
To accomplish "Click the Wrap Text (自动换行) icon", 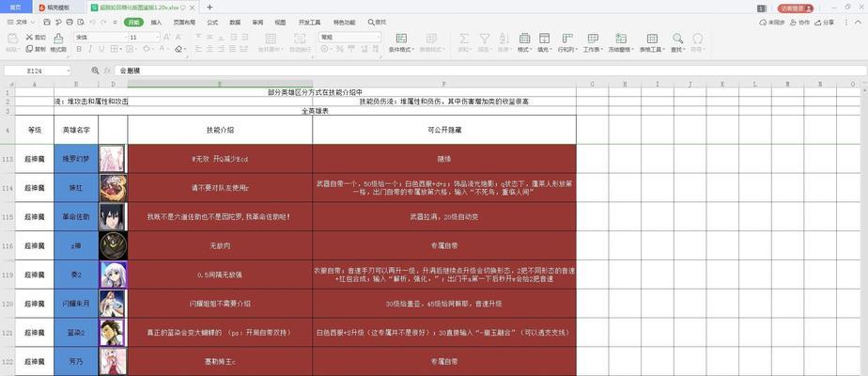I will tap(300, 39).
